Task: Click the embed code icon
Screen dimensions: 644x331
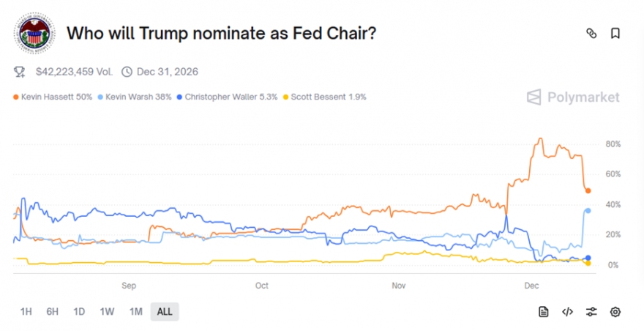Action: (567, 312)
